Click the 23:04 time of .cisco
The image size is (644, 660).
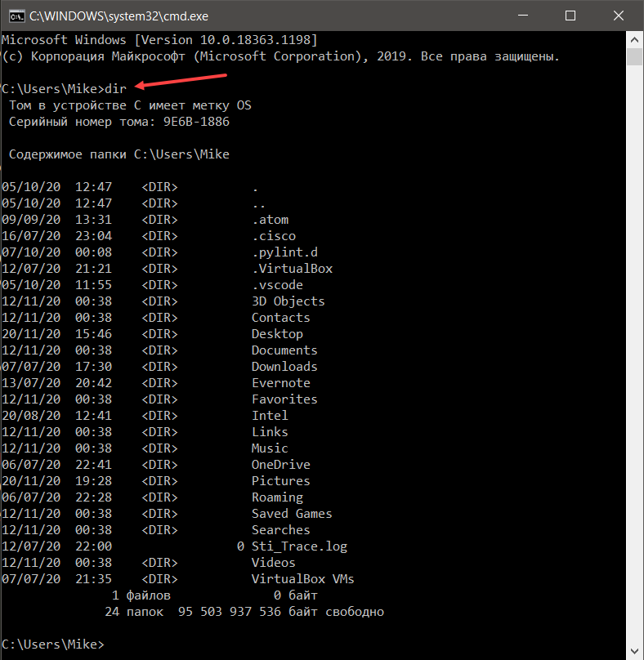pos(93,236)
